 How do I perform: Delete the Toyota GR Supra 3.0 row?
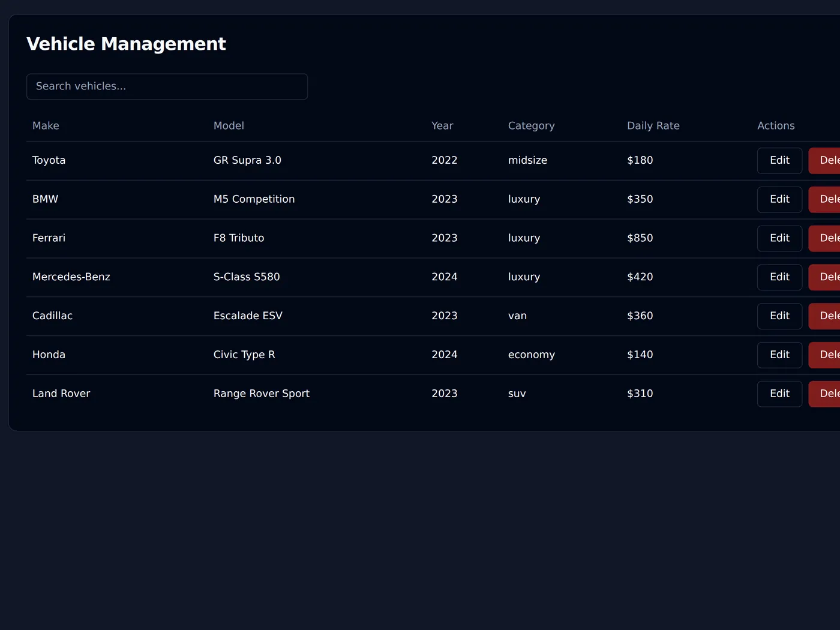(825, 161)
